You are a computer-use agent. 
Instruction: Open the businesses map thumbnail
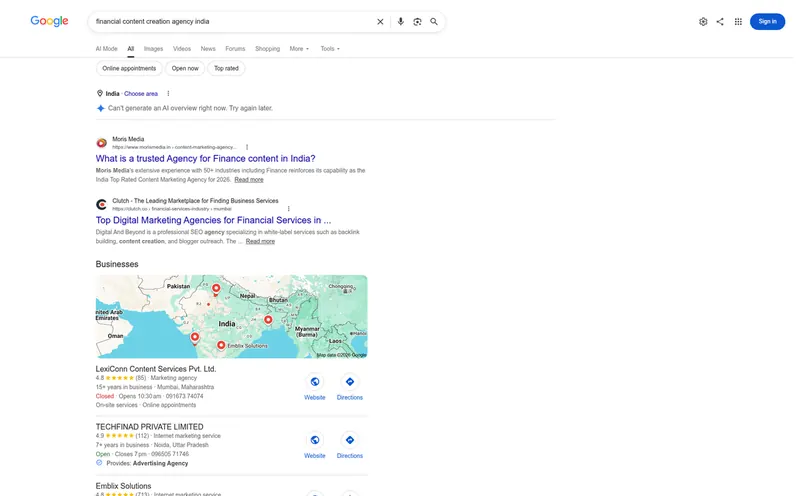231,316
